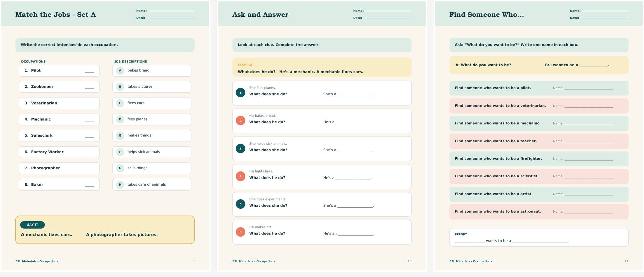Click the Name line on Ask and Answer page

coord(388,11)
